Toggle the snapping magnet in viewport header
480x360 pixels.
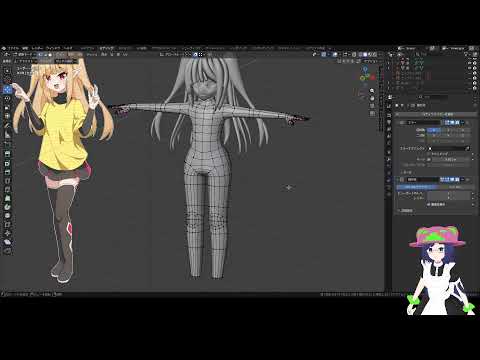[x=195, y=54]
